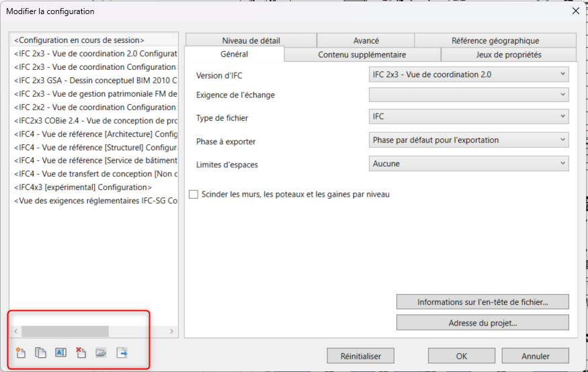588x372 pixels.
Task: Select '<IFC4x3 [expérimental] Configuration>'
Action: [94, 187]
